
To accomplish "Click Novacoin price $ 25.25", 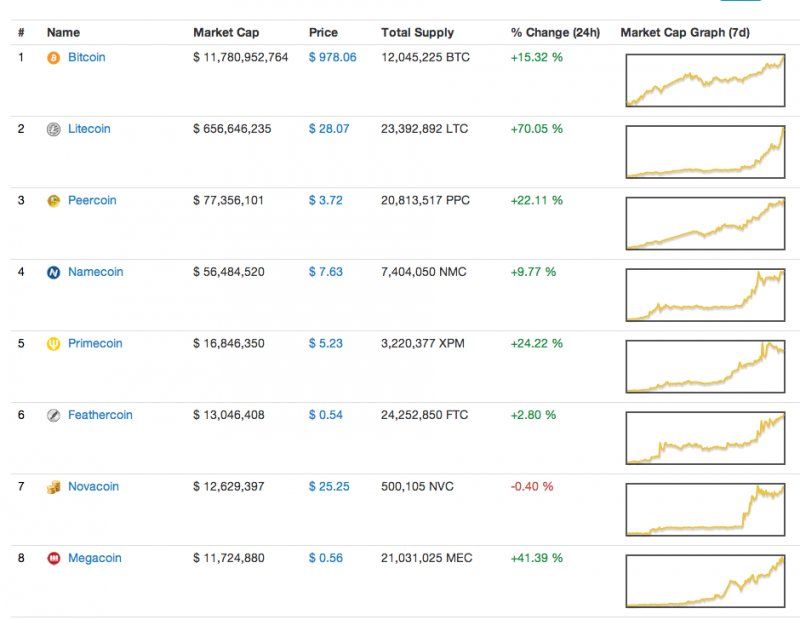I will [329, 486].
